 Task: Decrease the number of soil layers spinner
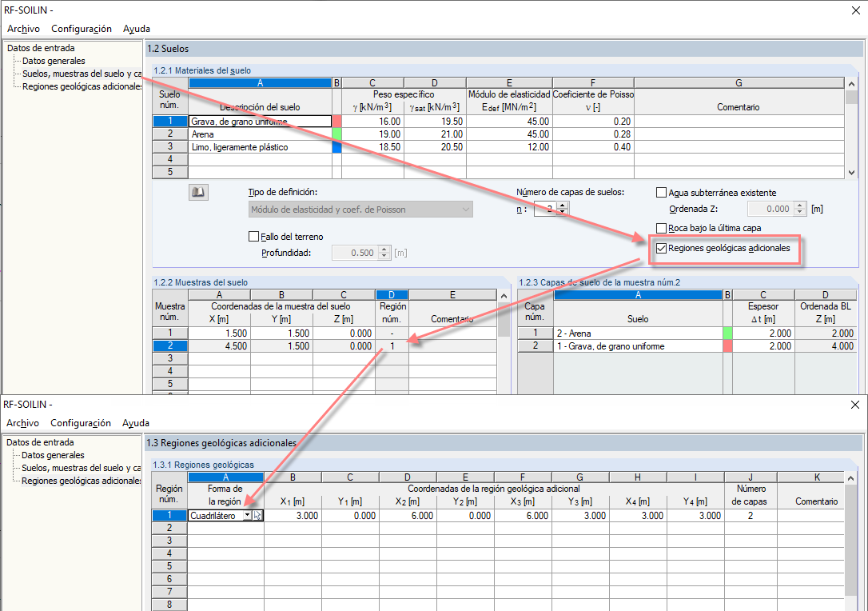click(x=563, y=213)
